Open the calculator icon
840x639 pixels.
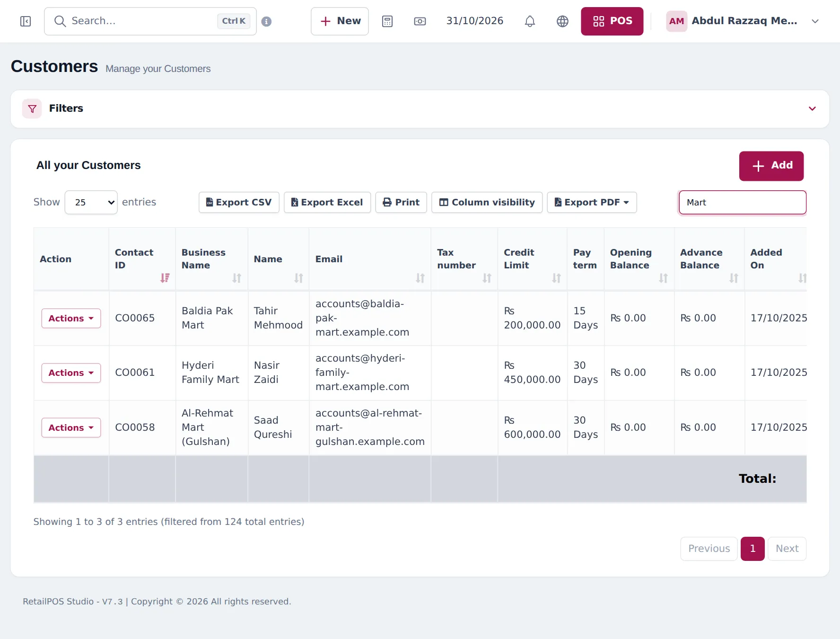coord(387,21)
